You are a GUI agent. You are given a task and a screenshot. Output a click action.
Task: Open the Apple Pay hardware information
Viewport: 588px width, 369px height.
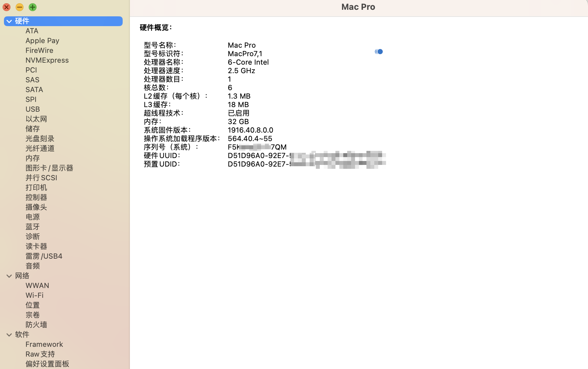coord(42,40)
